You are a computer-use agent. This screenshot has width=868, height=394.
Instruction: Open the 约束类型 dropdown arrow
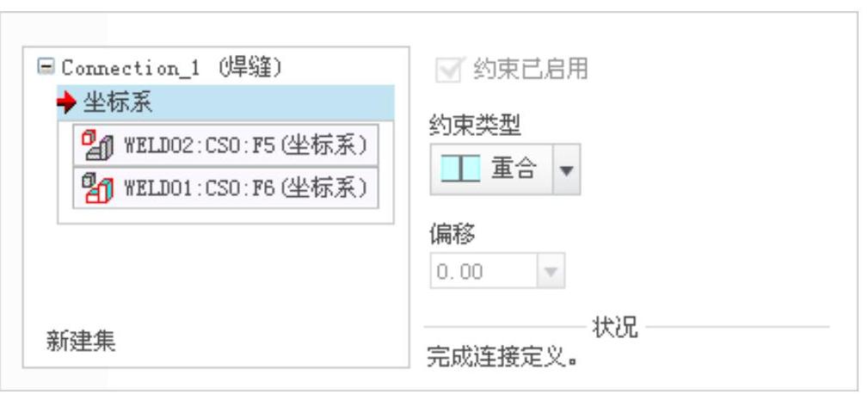click(566, 169)
